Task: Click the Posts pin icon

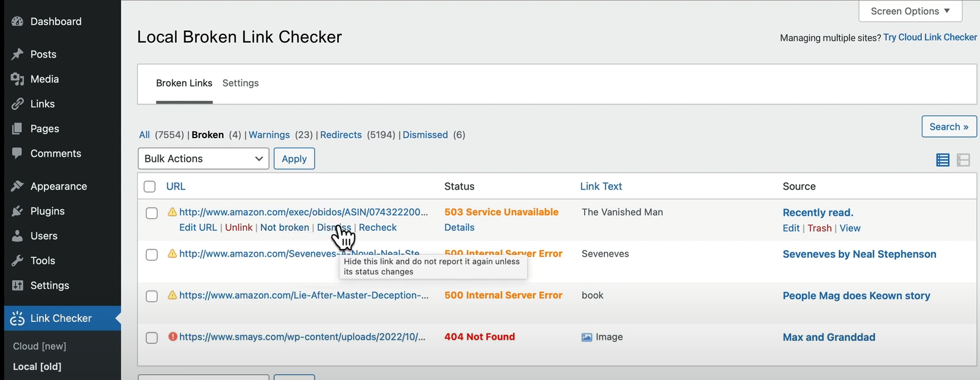Action: point(17,55)
